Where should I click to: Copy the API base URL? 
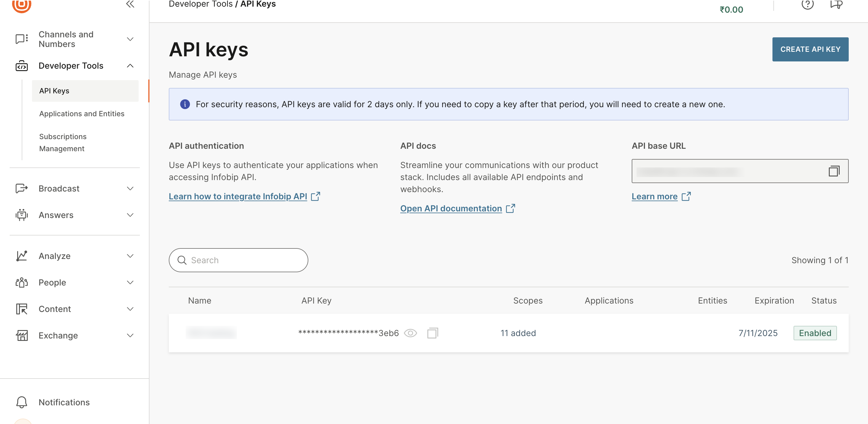point(834,171)
